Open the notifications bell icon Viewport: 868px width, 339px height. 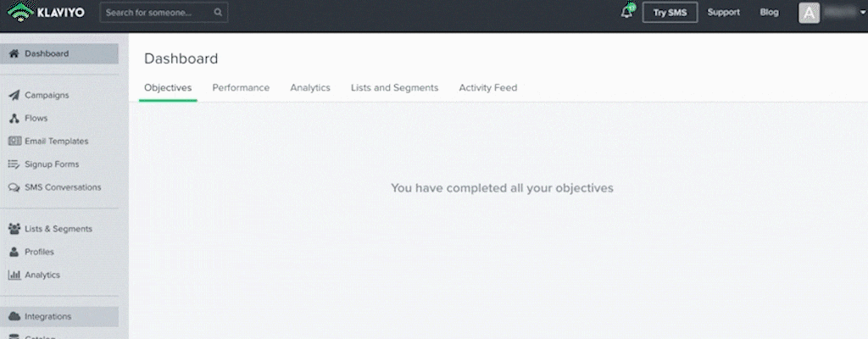(x=627, y=12)
